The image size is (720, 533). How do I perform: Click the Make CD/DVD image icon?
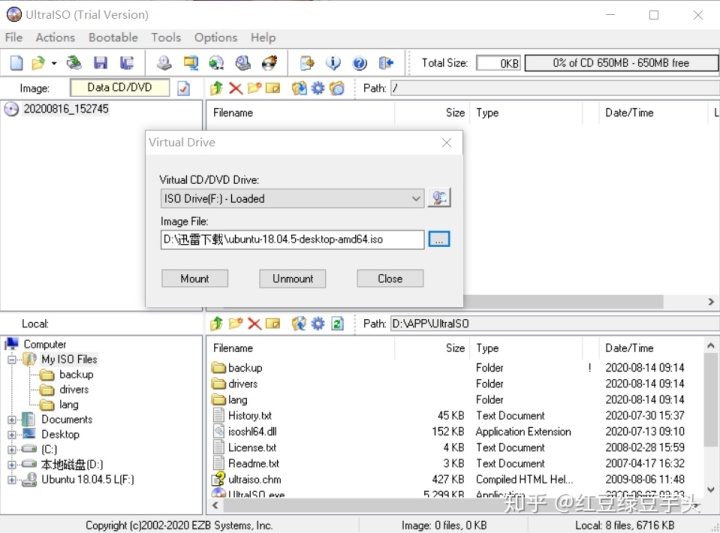pos(164,63)
